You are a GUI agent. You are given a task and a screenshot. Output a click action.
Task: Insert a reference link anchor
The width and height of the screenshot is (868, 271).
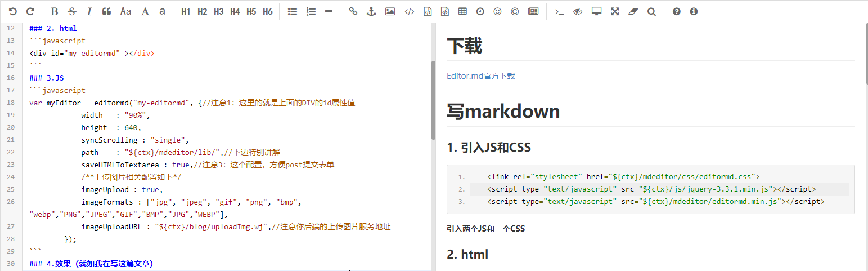click(x=371, y=11)
